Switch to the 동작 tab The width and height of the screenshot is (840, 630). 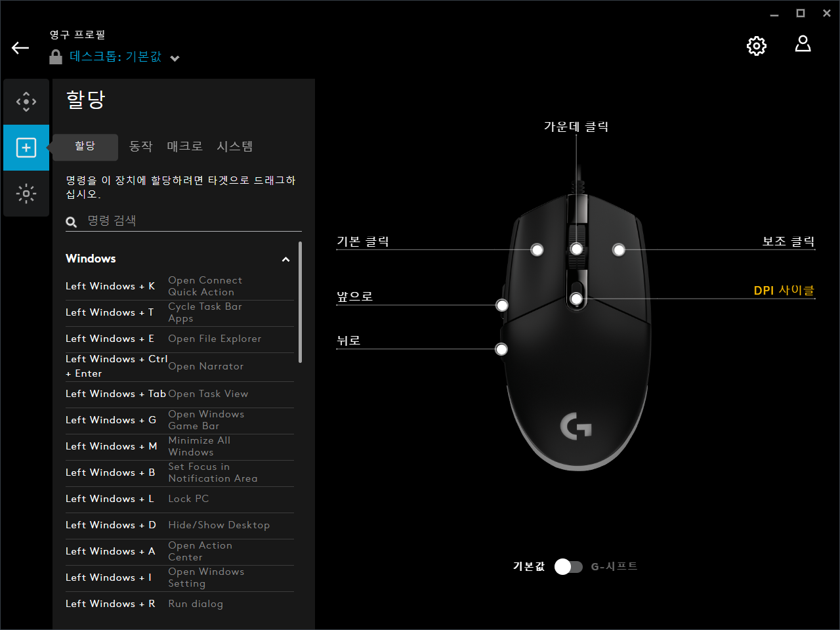click(x=141, y=146)
